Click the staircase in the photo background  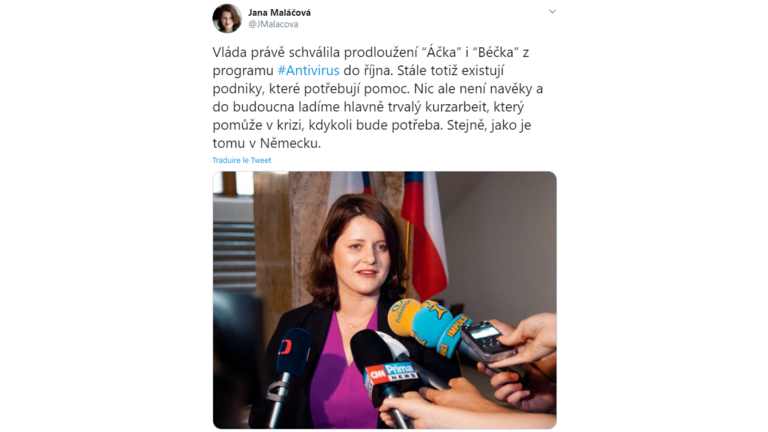(x=234, y=245)
